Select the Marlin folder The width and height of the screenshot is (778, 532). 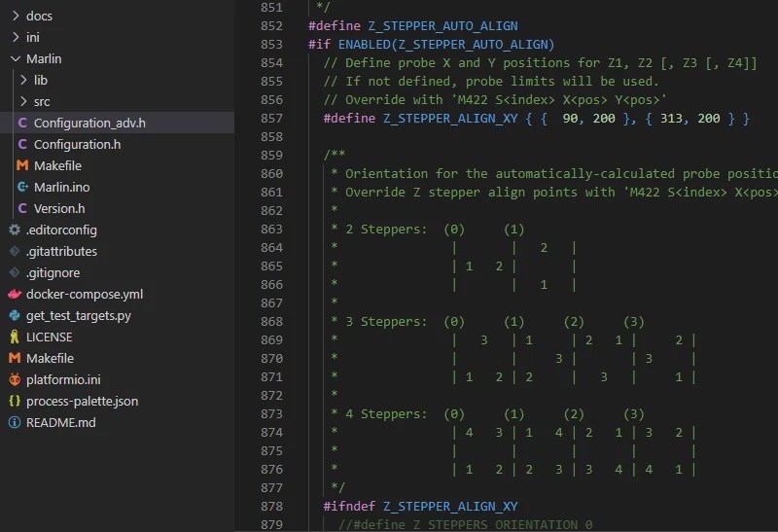(44, 58)
